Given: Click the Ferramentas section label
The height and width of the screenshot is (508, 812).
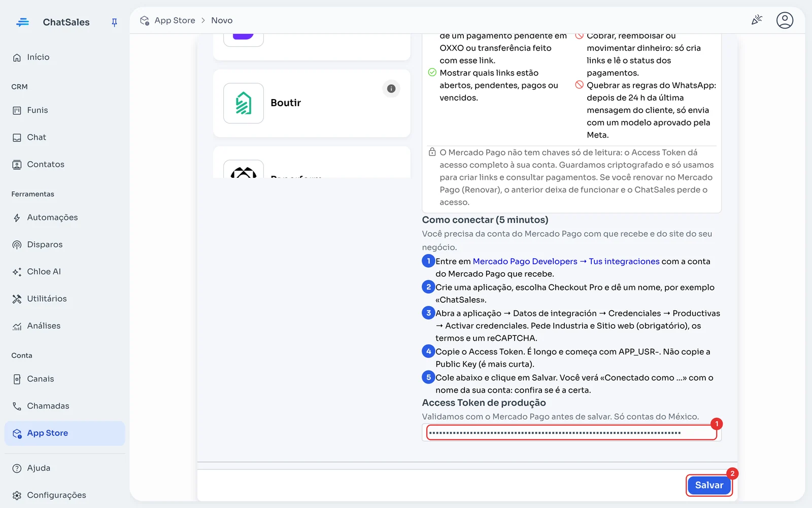Looking at the screenshot, I should pyautogui.click(x=32, y=194).
